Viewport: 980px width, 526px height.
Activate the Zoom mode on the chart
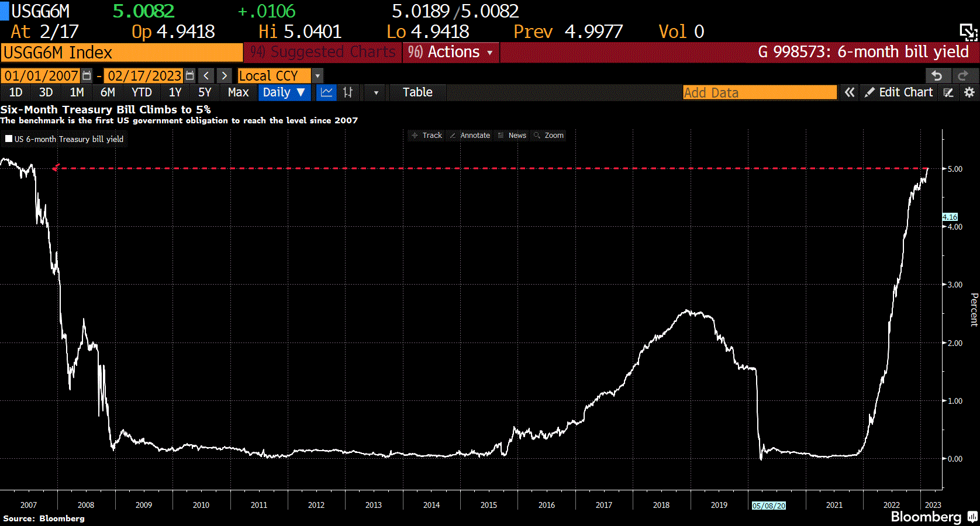(548, 135)
